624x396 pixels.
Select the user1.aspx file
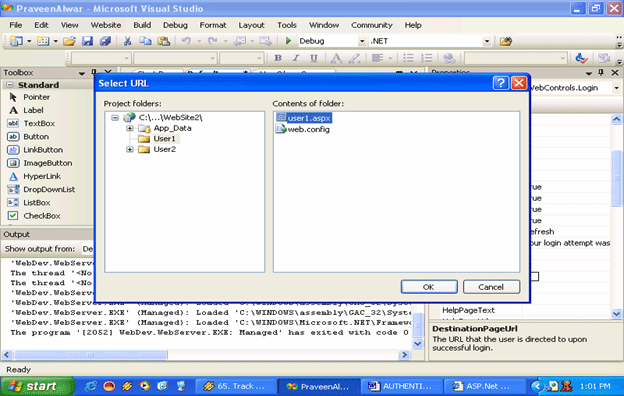304,118
